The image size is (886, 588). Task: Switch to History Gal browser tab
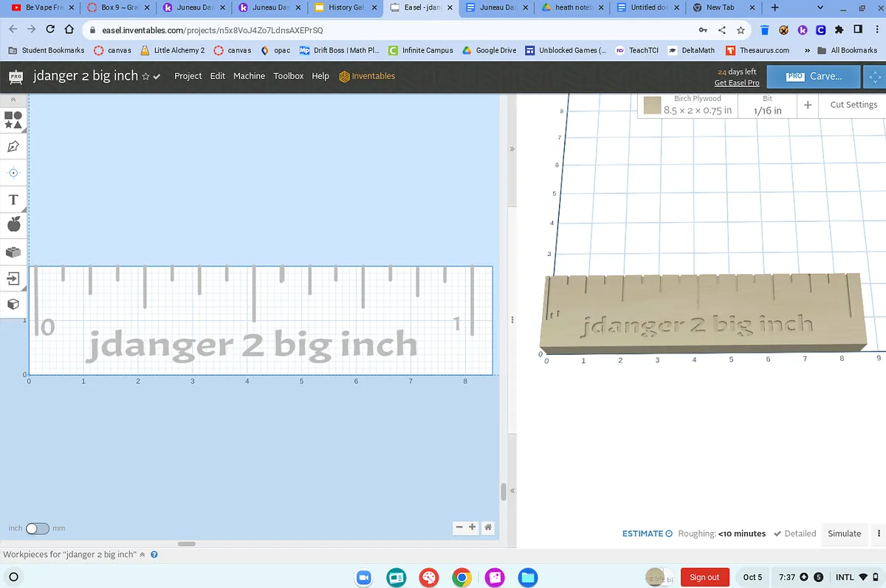pyautogui.click(x=346, y=7)
